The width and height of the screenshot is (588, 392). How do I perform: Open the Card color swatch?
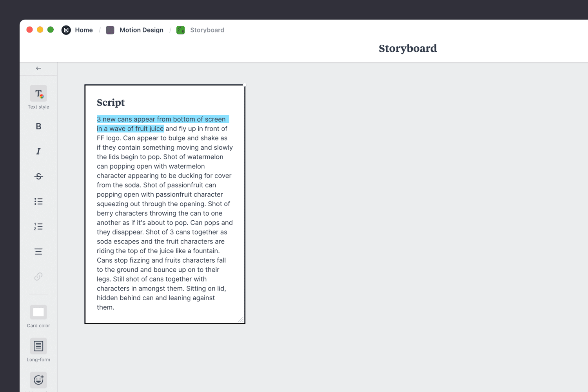point(38,312)
